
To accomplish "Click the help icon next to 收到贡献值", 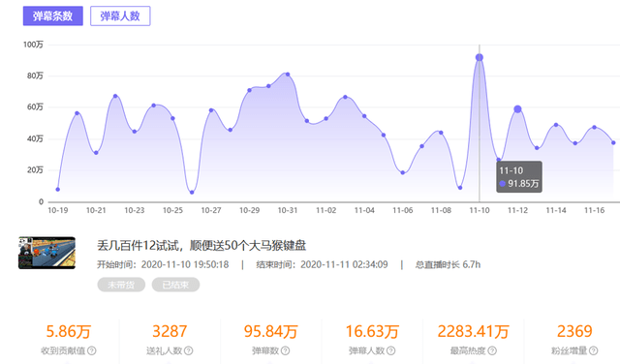I will pyautogui.click(x=92, y=350).
